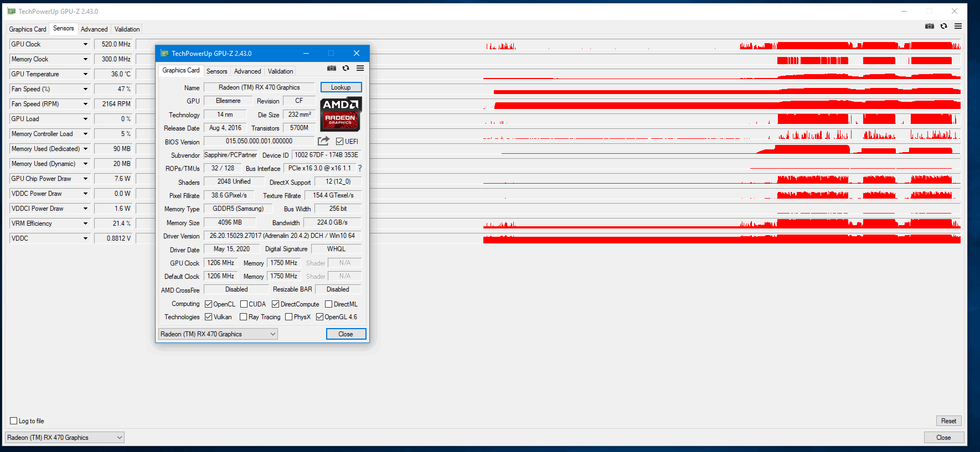Click the refresh icon in the front GPU-Z window
The height and width of the screenshot is (452, 980).
345,68
